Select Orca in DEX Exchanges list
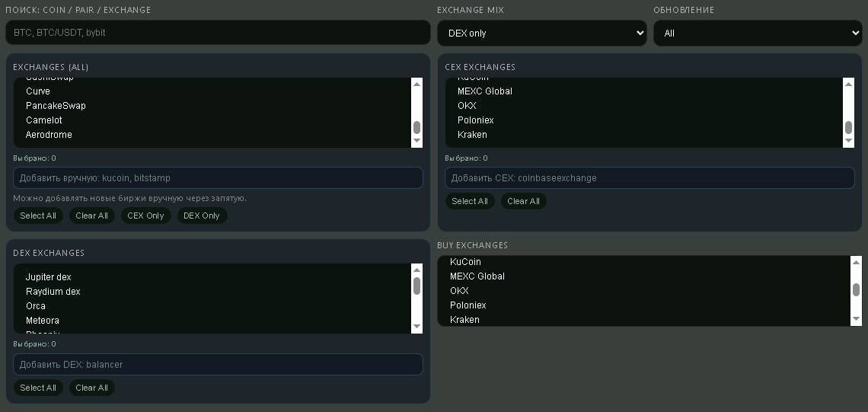The height and width of the screenshot is (412, 868). (x=212, y=305)
